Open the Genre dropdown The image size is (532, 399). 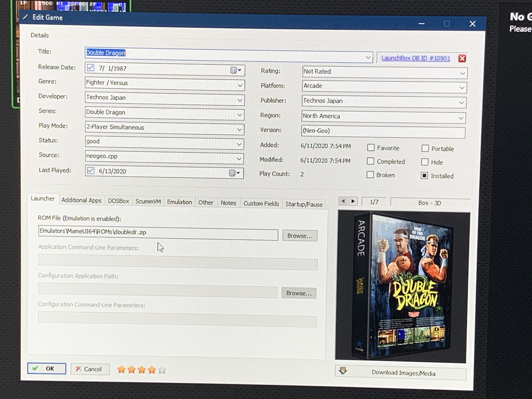tap(240, 85)
